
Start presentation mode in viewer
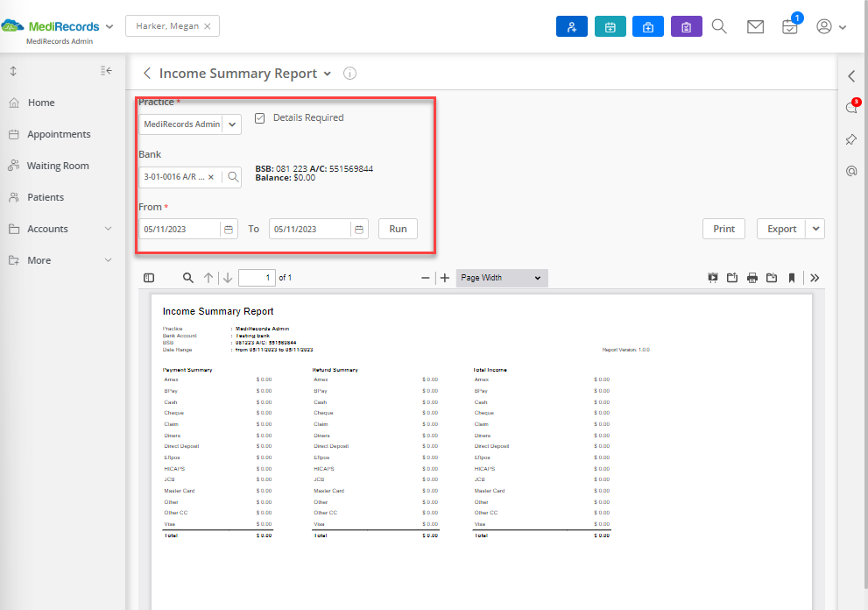[x=713, y=278]
